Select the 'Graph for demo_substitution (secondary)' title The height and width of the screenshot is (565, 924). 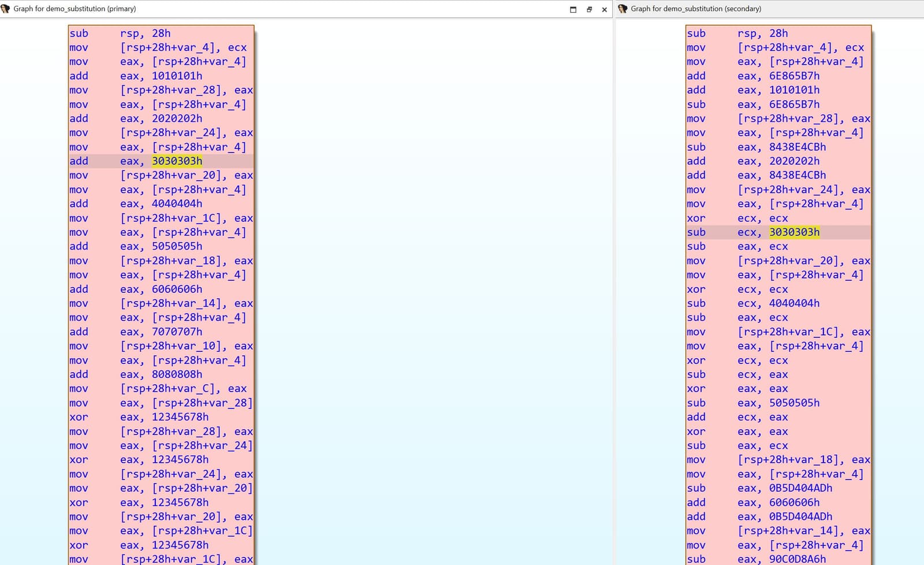click(x=696, y=9)
